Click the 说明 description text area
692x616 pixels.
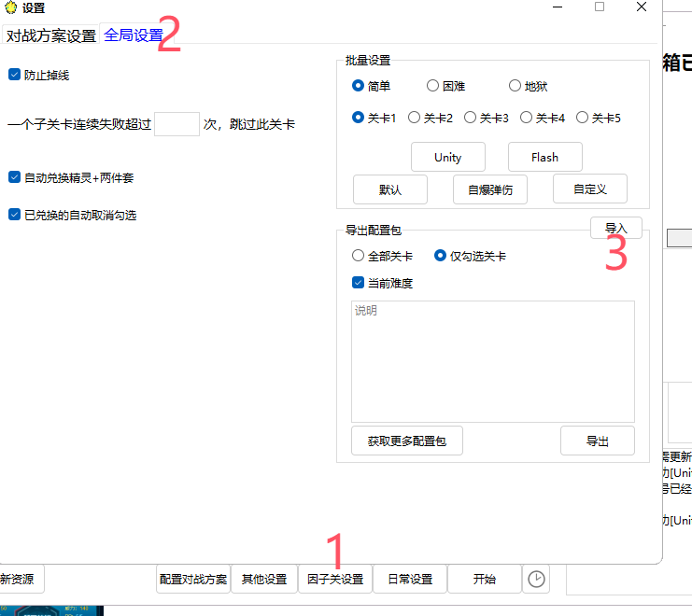[x=493, y=361]
